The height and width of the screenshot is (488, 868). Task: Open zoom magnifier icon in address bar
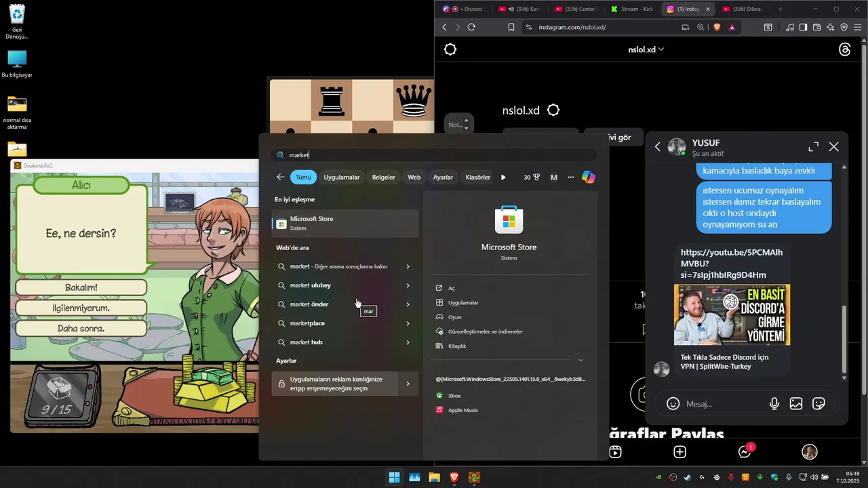pyautogui.click(x=701, y=27)
